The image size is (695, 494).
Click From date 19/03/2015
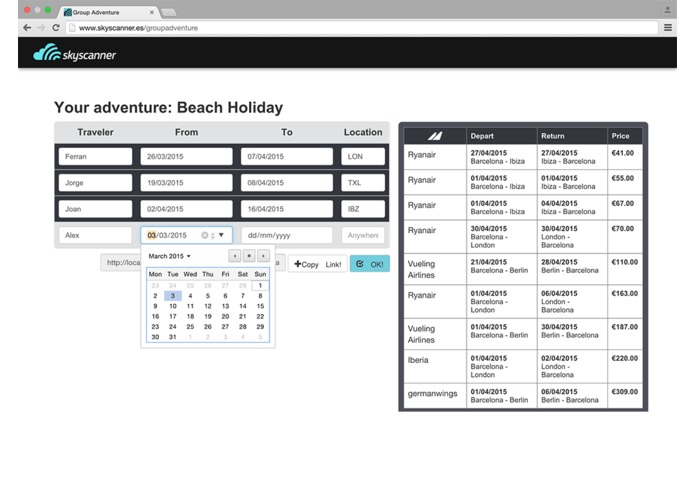tap(186, 183)
